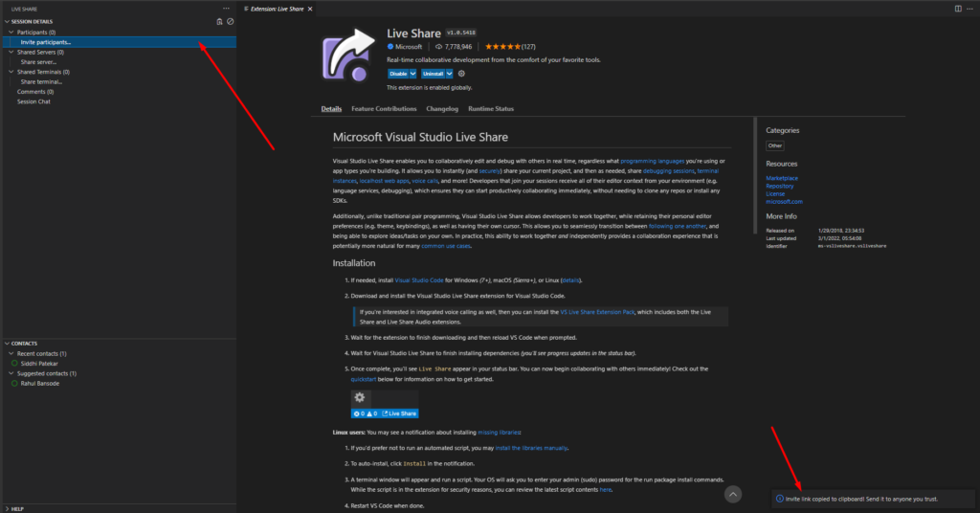Open the VS Live Share Extension Pack link
The height and width of the screenshot is (513, 980).
coord(597,312)
